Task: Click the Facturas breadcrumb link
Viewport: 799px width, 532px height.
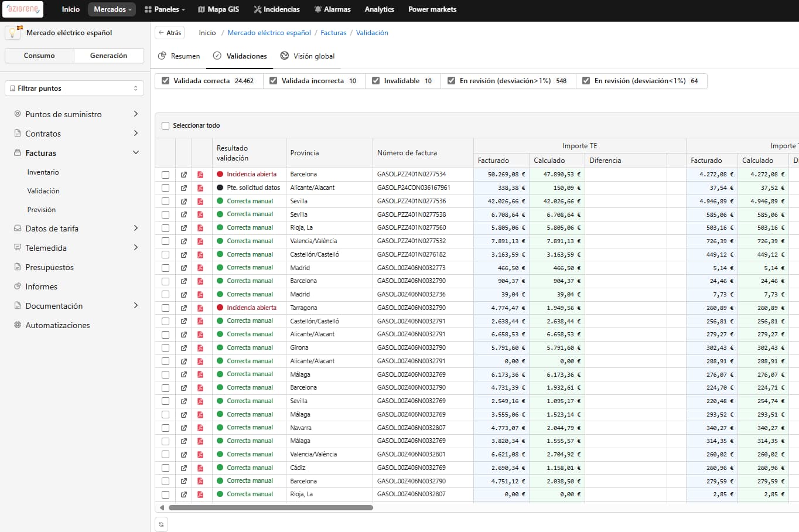Action: [x=333, y=33]
